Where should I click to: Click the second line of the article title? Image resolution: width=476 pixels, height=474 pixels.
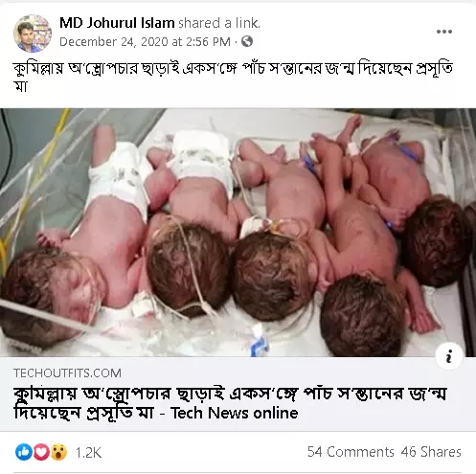tap(156, 413)
